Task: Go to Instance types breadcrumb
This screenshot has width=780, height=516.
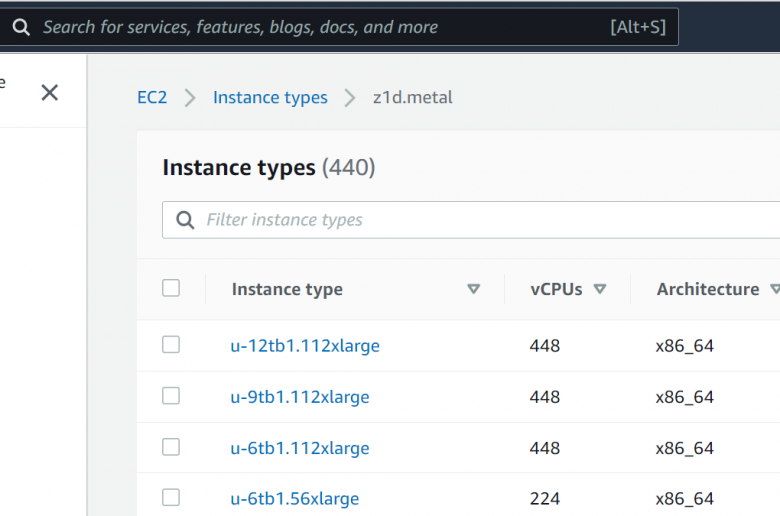Action: tap(270, 98)
